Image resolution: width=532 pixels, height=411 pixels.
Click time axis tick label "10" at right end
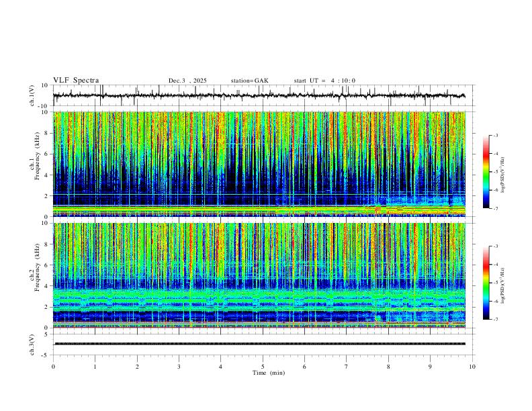pyautogui.click(x=472, y=367)
